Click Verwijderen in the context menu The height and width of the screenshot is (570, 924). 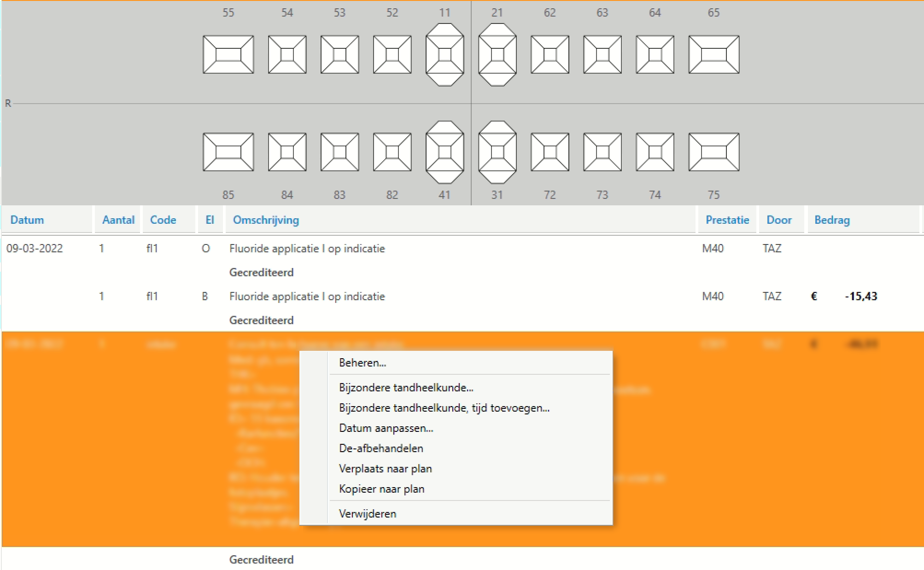tap(456, 514)
